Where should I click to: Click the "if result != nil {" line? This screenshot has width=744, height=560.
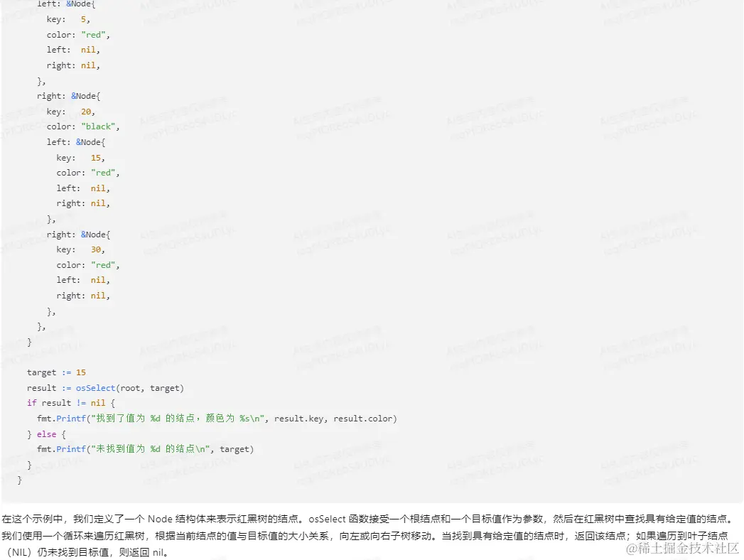pyautogui.click(x=71, y=403)
